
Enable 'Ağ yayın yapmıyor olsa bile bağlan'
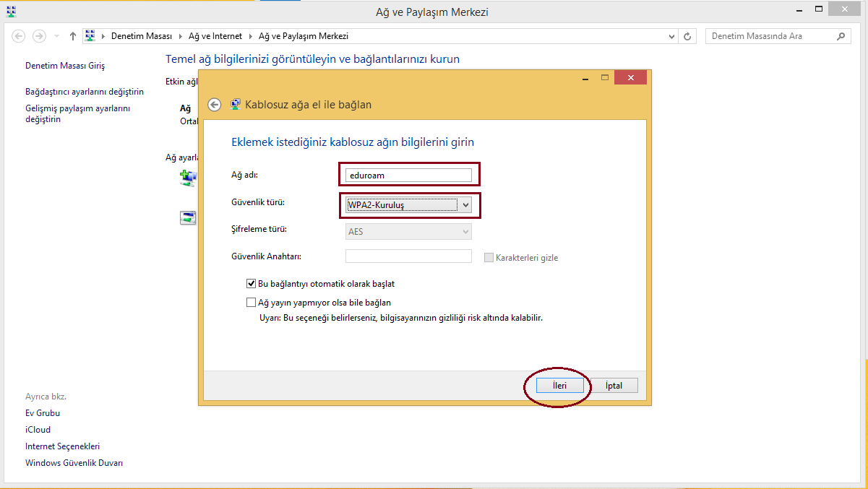pos(252,303)
